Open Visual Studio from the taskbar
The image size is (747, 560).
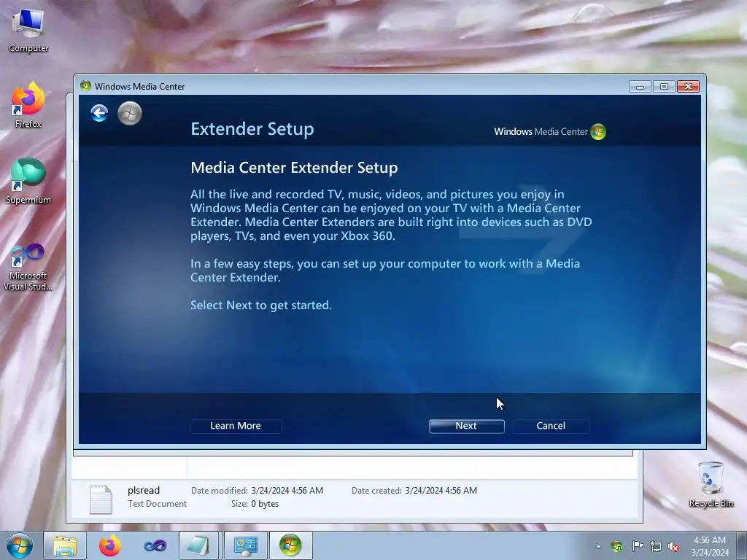[x=155, y=545]
